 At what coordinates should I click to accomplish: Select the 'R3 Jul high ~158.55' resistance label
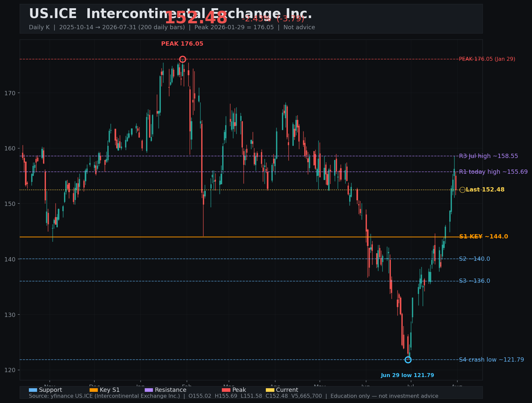point(488,156)
